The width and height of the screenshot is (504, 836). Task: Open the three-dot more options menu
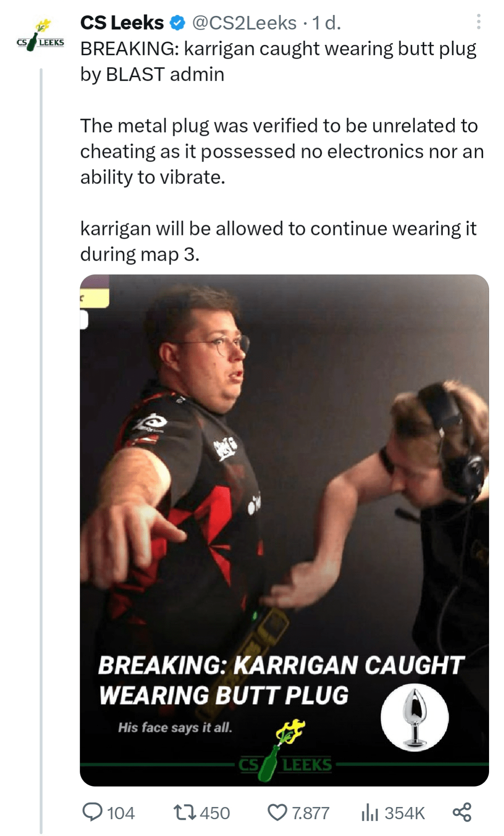point(478,22)
